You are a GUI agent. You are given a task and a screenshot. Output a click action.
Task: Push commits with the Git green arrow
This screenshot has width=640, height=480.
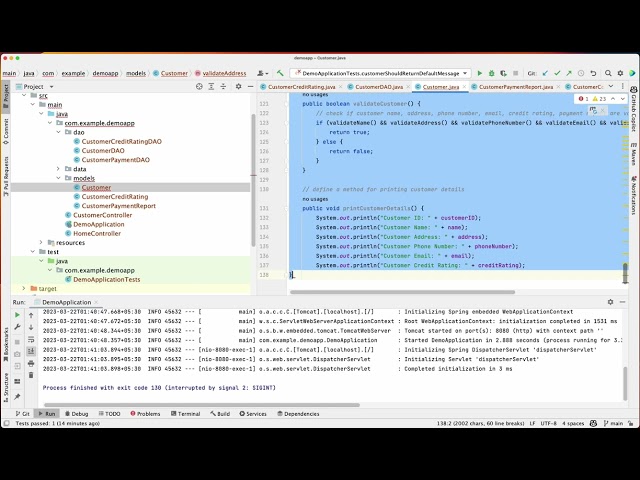[569, 73]
